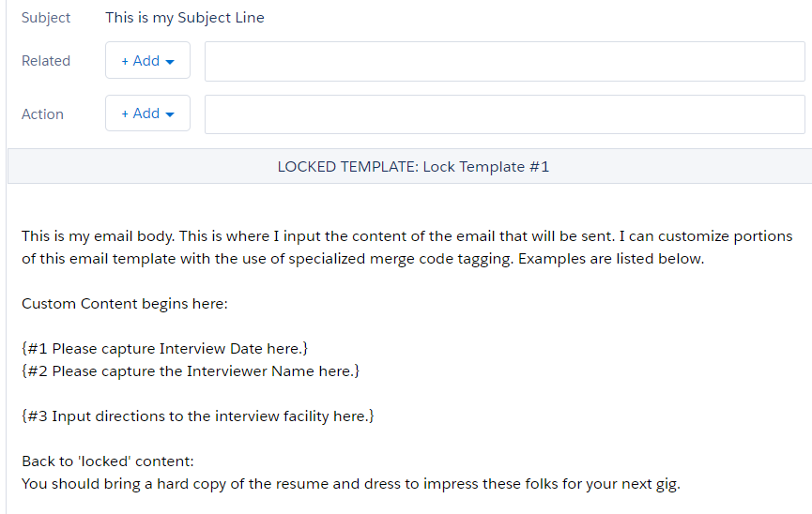812x514 pixels.
Task: Select the 'LOCKED TEMPLATE: Lock Template #1' banner
Action: tap(413, 167)
